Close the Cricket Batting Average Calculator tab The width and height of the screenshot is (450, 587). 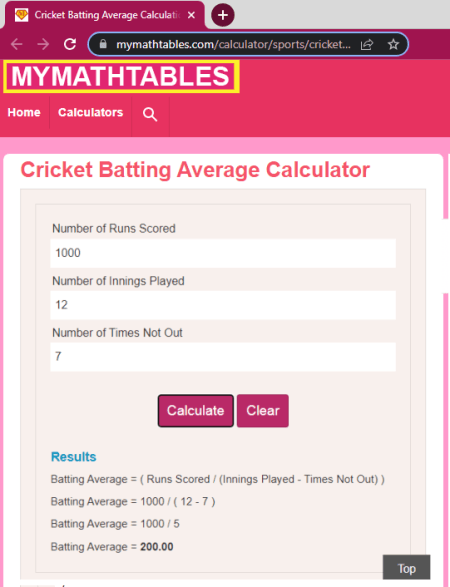click(191, 15)
